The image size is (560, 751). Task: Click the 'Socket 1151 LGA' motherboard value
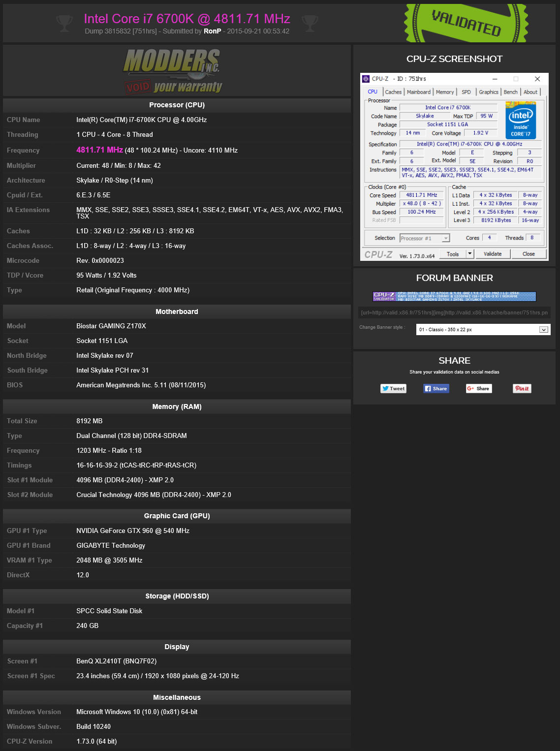point(102,341)
